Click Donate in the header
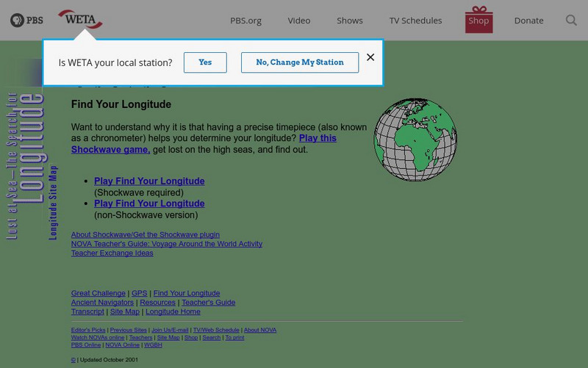588x368 pixels. click(x=528, y=21)
